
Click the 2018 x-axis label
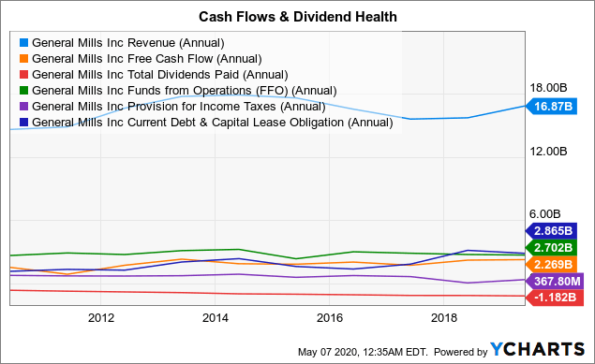444,317
